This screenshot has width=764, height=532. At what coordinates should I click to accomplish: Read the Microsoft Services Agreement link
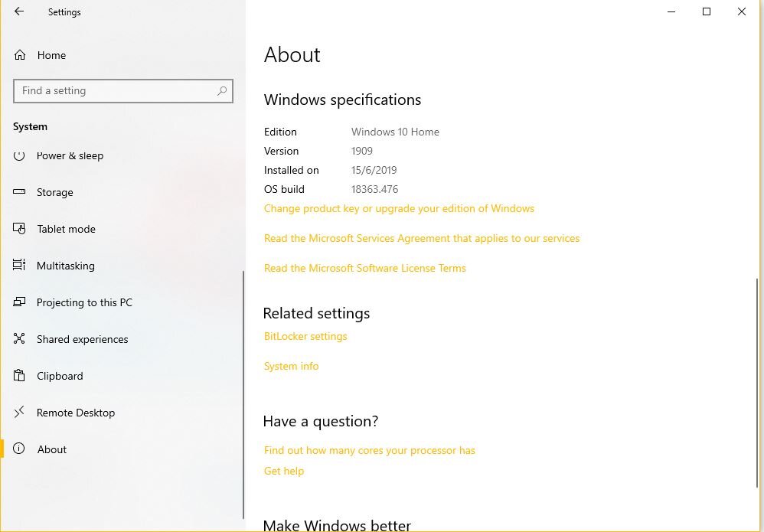[x=422, y=238]
